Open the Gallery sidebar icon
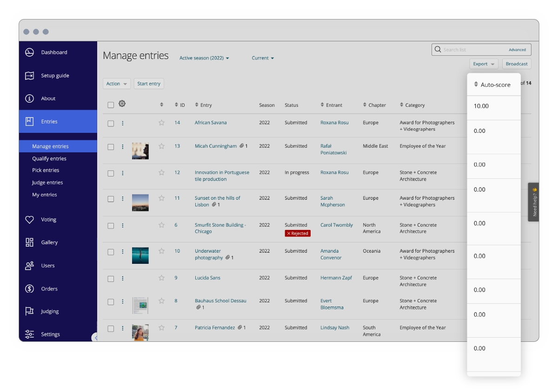This screenshot has height=392, width=558. point(29,242)
